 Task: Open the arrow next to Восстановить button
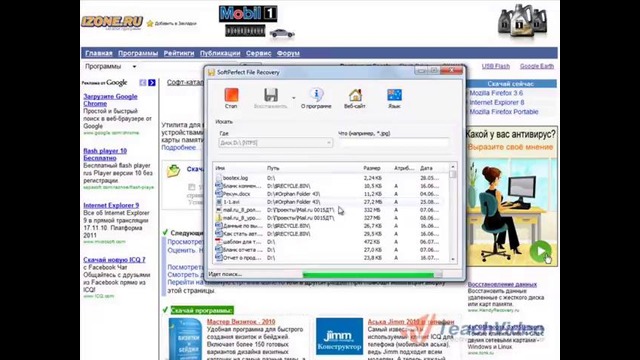(293, 98)
